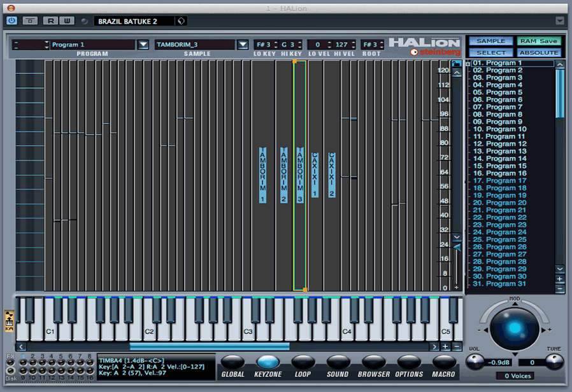
Task: Click the program number stepper arrows
Action: [46, 45]
